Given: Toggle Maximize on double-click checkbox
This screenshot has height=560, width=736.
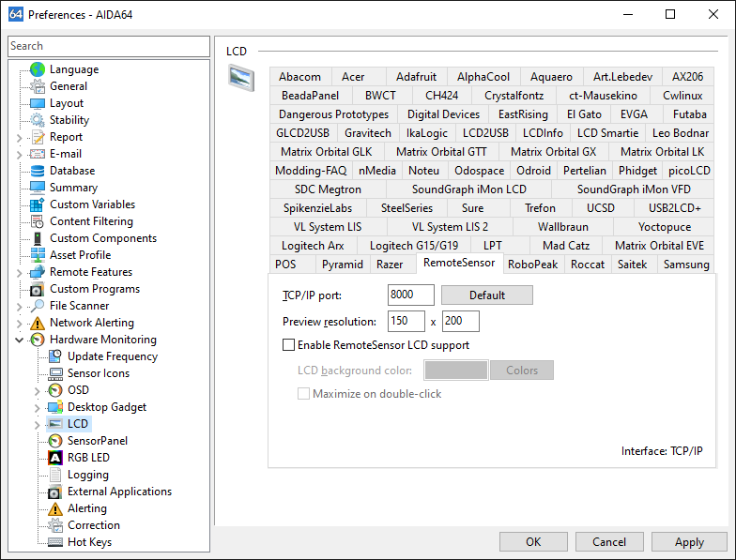Looking at the screenshot, I should 304,394.
